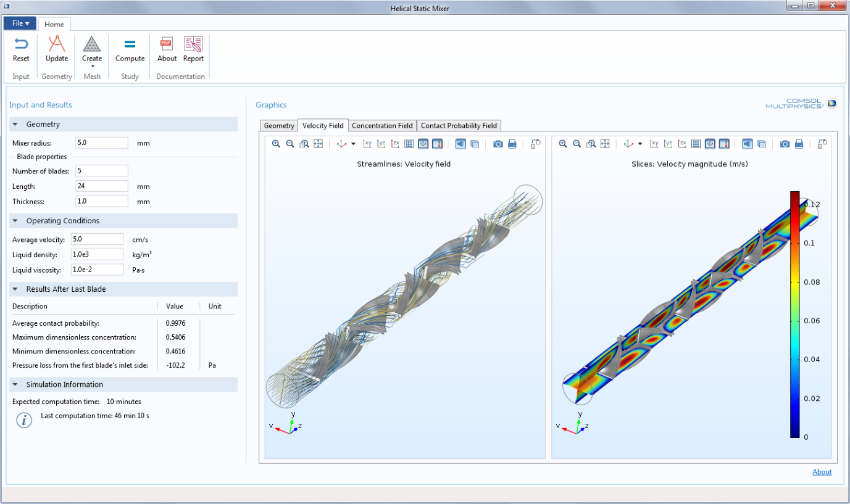The image size is (850, 504).
Task: Click the Reset input icon in the ribbon
Action: coord(21,49)
